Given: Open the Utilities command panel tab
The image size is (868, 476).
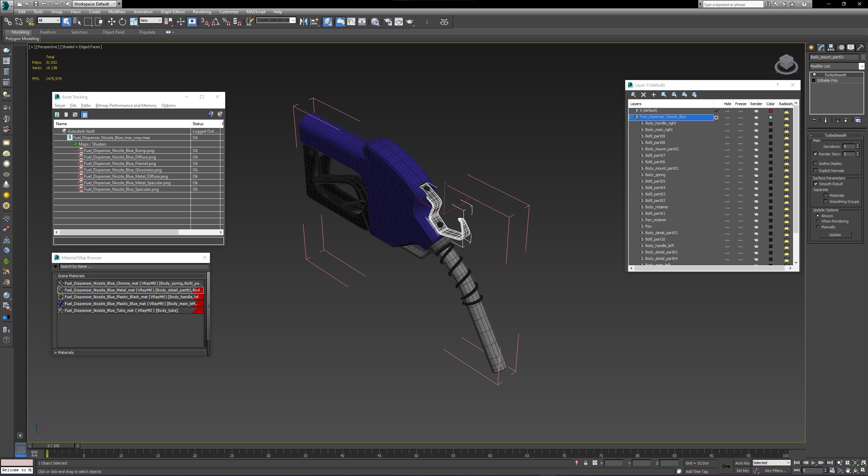Looking at the screenshot, I should tap(860, 47).
